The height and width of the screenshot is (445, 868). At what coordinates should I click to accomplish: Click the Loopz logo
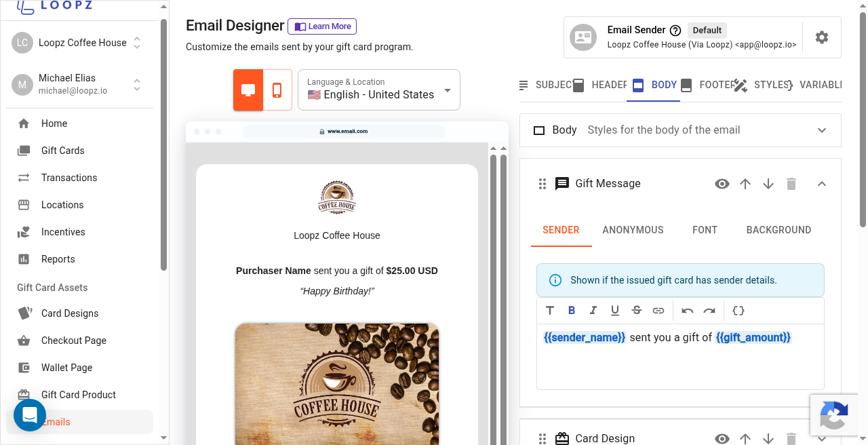coord(54,7)
